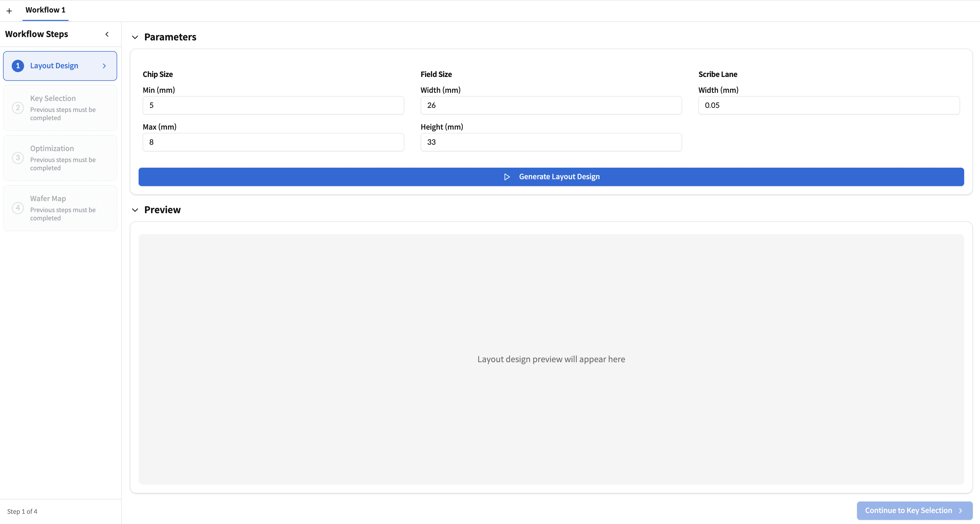Select the Key Selection step
The height and width of the screenshot is (524, 980).
click(60, 108)
